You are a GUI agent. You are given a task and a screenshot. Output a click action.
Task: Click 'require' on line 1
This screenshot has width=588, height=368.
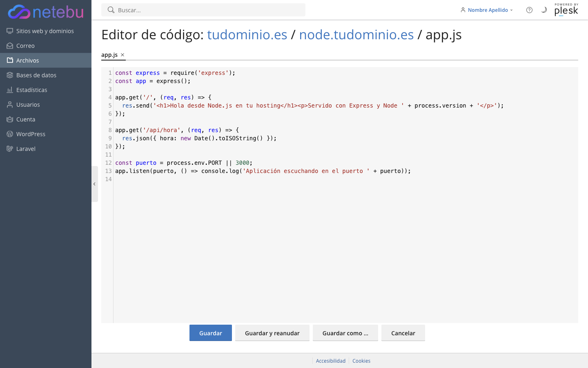(x=182, y=73)
